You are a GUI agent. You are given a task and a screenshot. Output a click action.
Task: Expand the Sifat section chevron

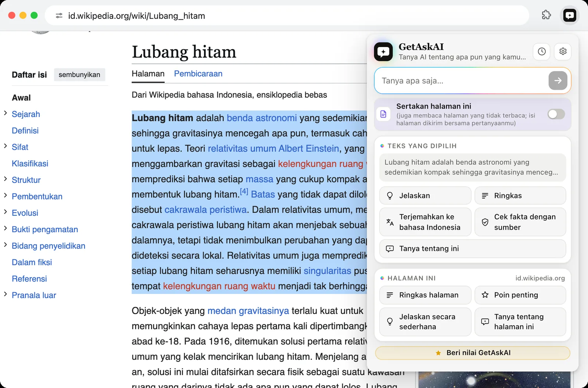tap(6, 146)
